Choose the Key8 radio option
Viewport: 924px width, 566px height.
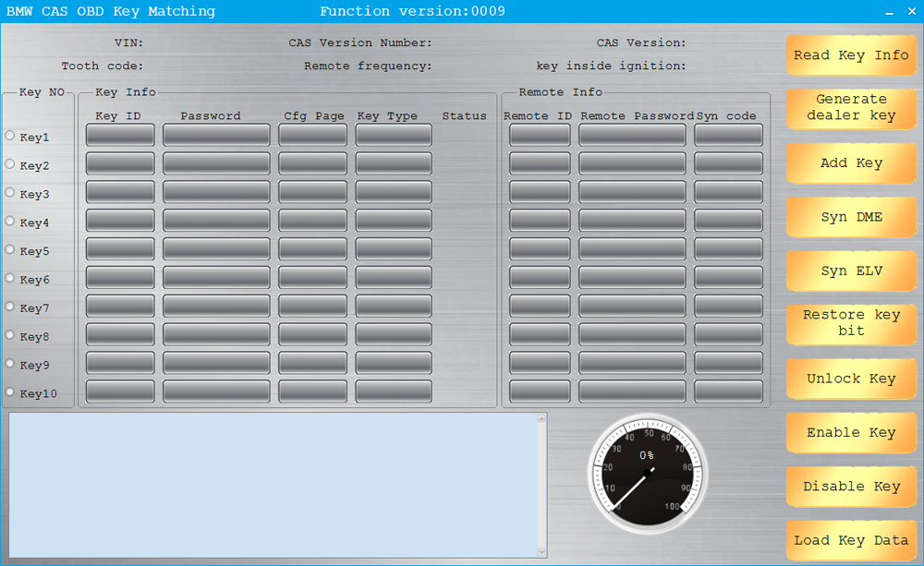[10, 334]
